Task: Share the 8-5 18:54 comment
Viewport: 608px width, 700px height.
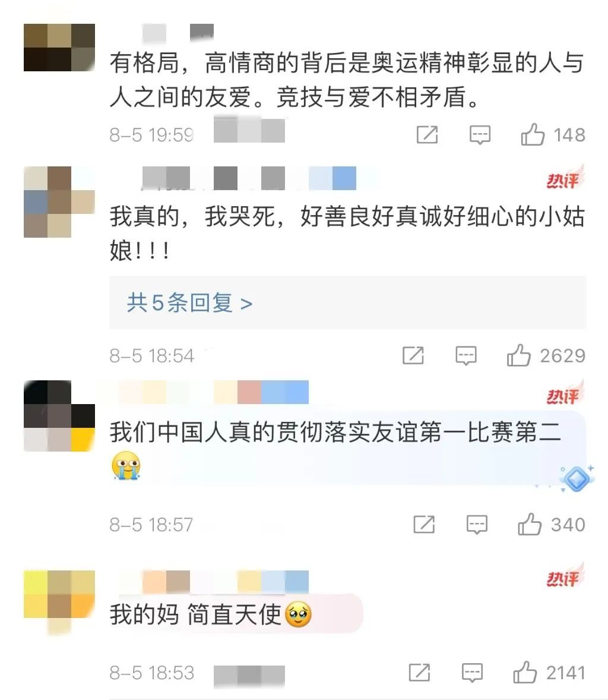Action: pos(413,356)
